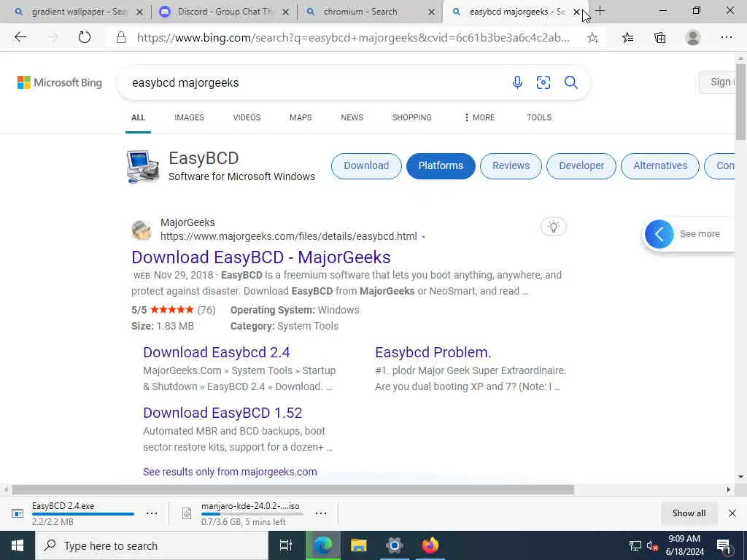Open the TOOLS search options
Image resolution: width=747 pixels, height=560 pixels.
coord(539,117)
